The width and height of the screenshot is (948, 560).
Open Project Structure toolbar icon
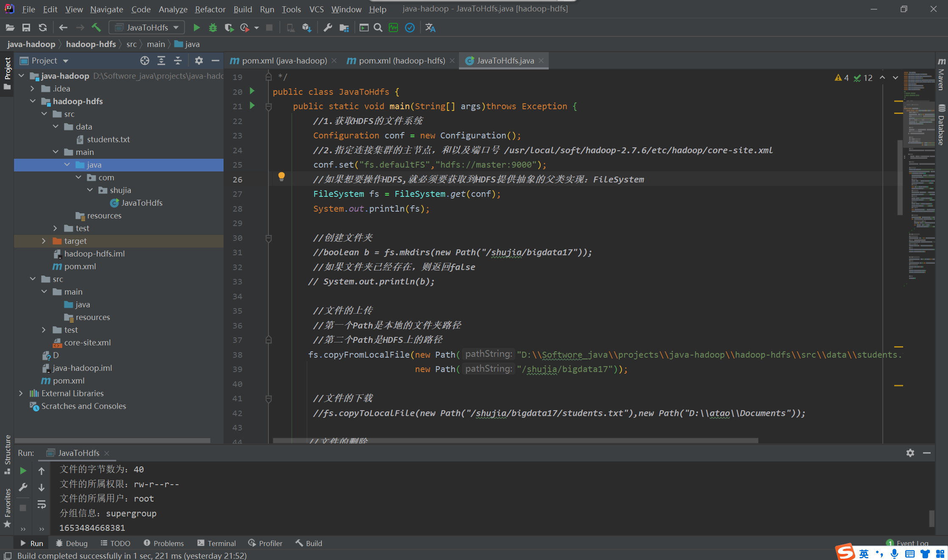[x=344, y=28]
